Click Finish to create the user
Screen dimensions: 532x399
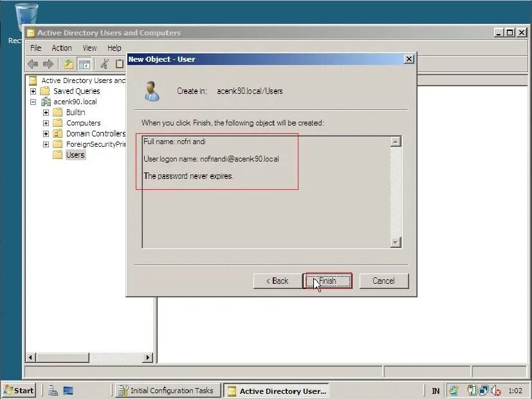(x=327, y=281)
